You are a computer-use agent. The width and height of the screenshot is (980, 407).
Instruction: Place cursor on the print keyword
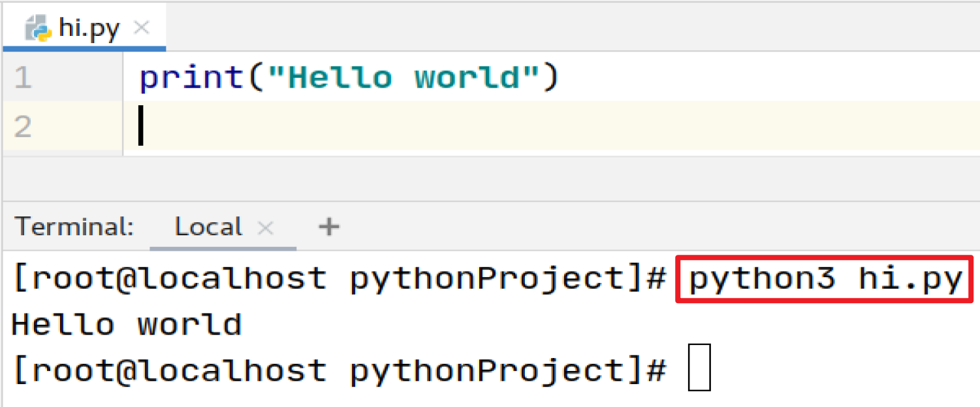tap(191, 78)
